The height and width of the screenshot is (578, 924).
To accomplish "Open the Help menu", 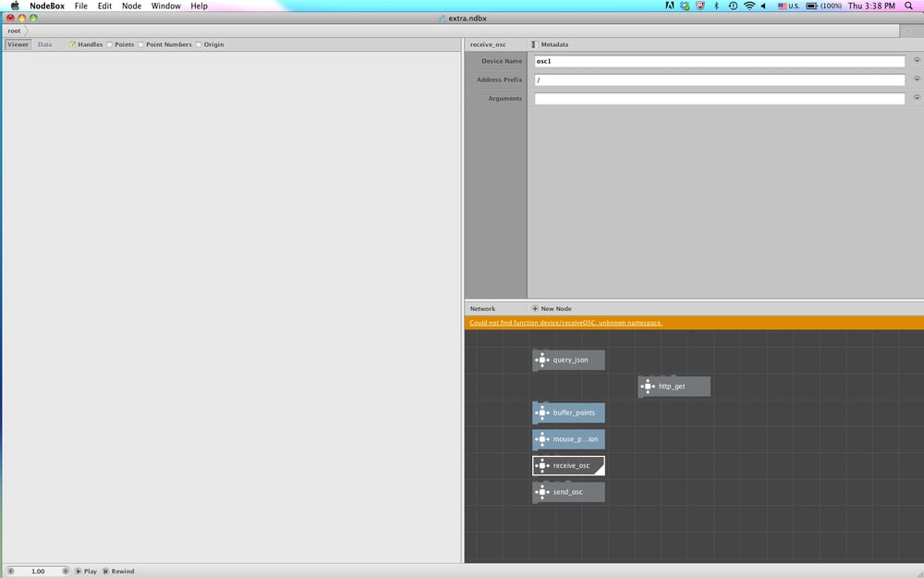I will tap(200, 6).
